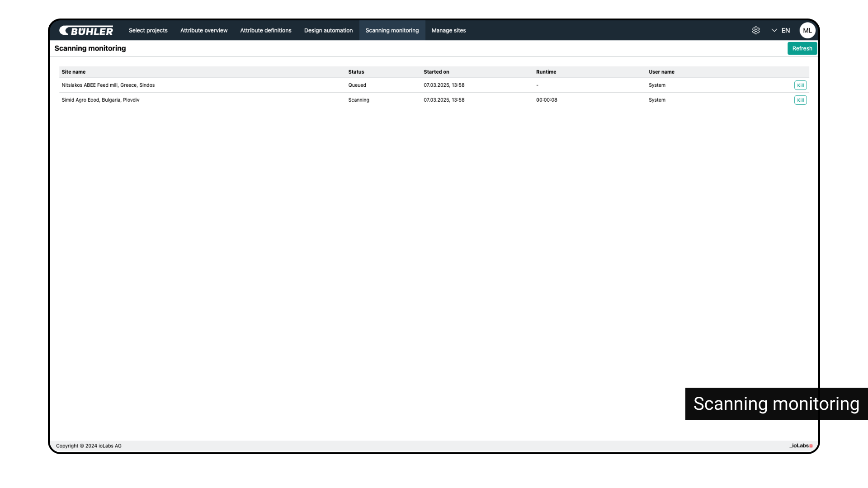Click started date in the Simid Agro row
This screenshot has width=868, height=488.
pos(444,100)
